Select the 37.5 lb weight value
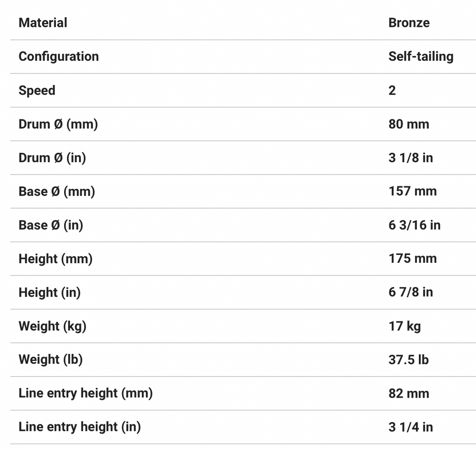 click(409, 359)
